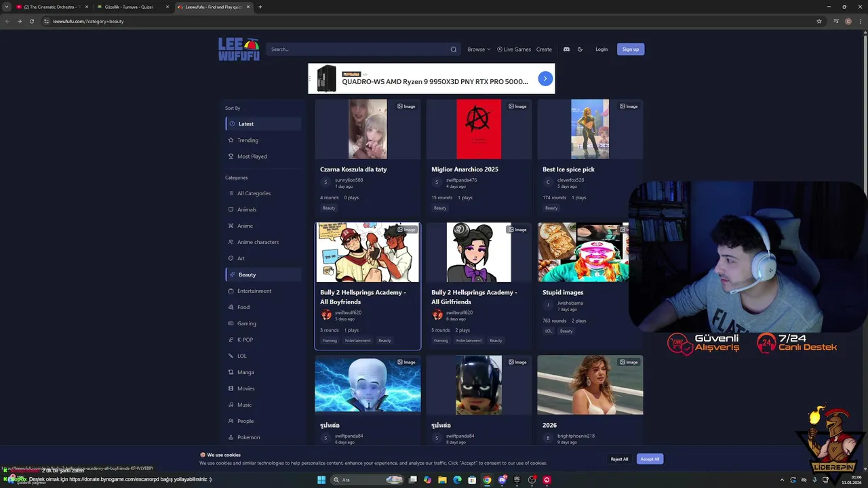Switch to Güzellik - Turnuva Quizei tab

click(x=132, y=7)
